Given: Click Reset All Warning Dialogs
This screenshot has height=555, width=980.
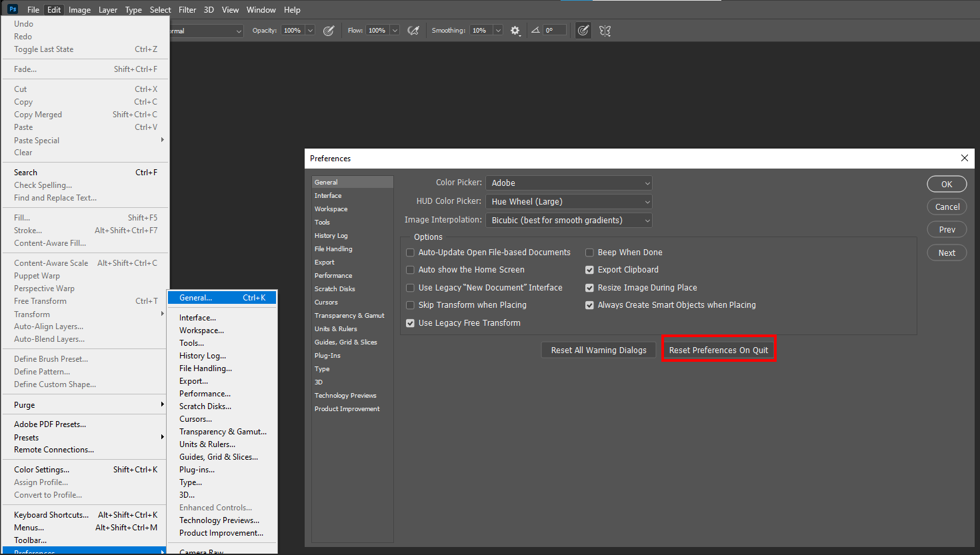Looking at the screenshot, I should 597,350.
